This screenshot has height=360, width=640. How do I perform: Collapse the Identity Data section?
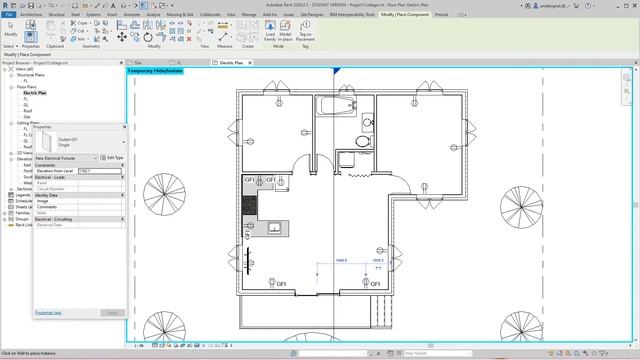point(122,195)
